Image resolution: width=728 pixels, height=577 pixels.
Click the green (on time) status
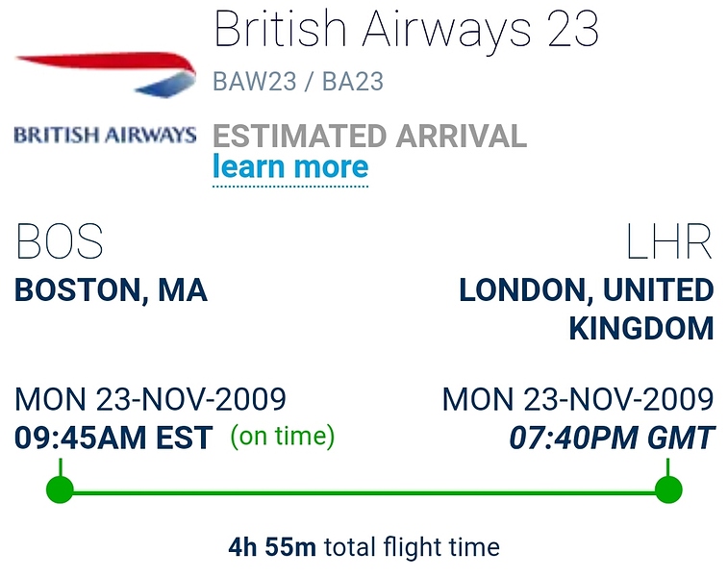pos(283,438)
